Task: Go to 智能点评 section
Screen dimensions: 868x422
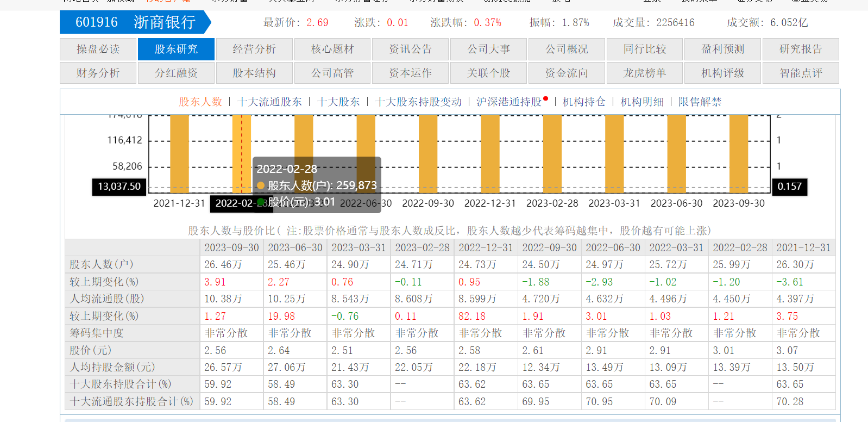Action: [x=801, y=73]
